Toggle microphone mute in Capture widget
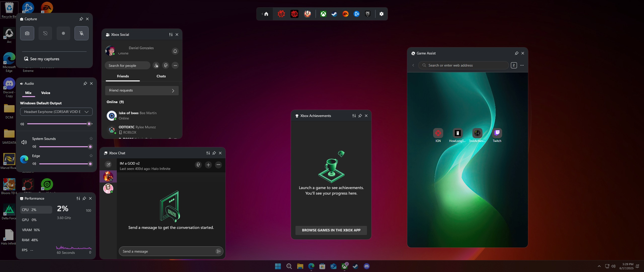The image size is (644, 272). pos(82,33)
